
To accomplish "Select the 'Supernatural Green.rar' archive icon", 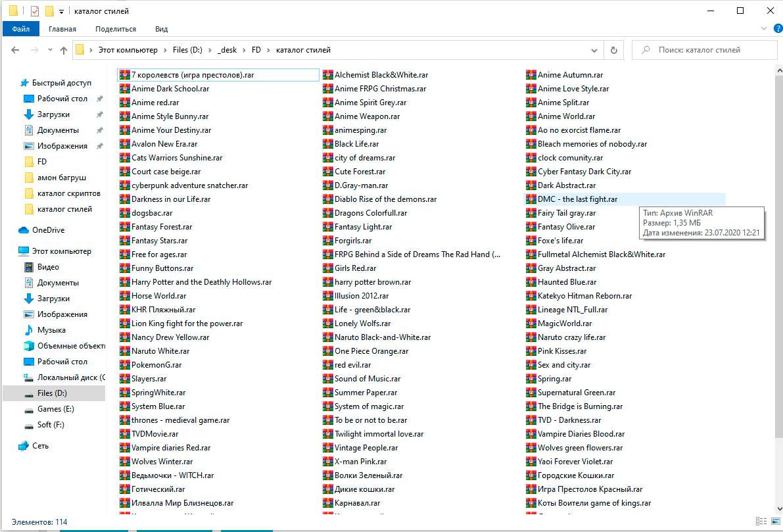I will 531,393.
